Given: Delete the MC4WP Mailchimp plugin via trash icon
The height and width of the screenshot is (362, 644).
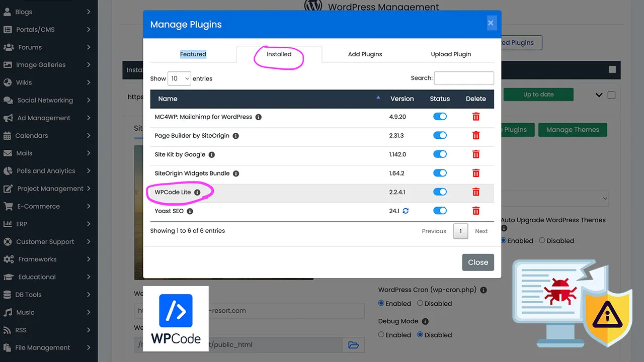Looking at the screenshot, I should pyautogui.click(x=476, y=117).
